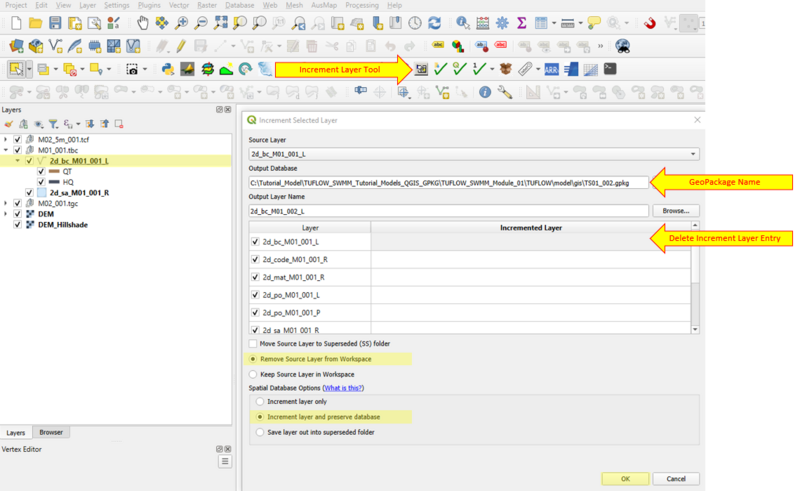Open the Python console icon

point(168,69)
